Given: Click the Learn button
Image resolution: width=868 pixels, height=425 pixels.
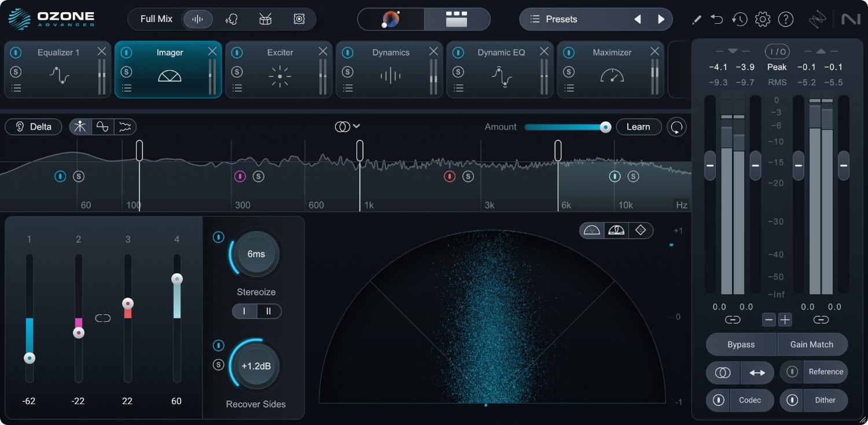Looking at the screenshot, I should [638, 127].
